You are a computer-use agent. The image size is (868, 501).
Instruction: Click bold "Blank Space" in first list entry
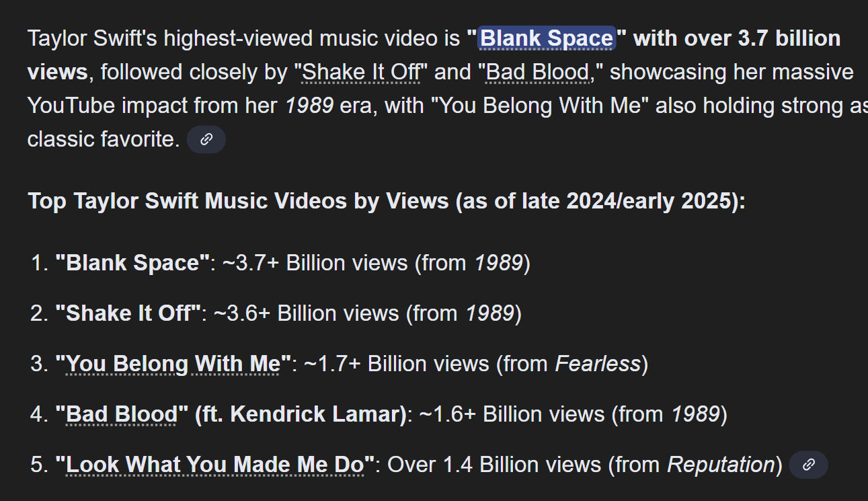[132, 263]
